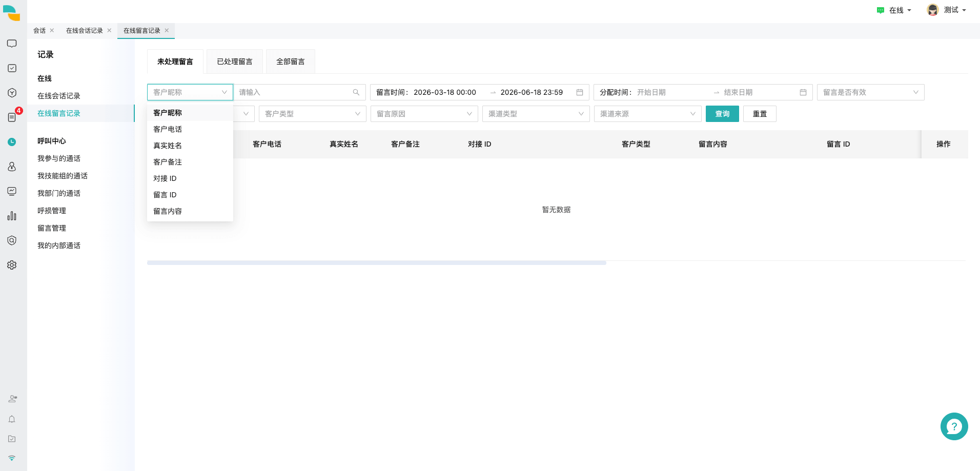Select 留言内容 in the dropdown list

point(190,211)
